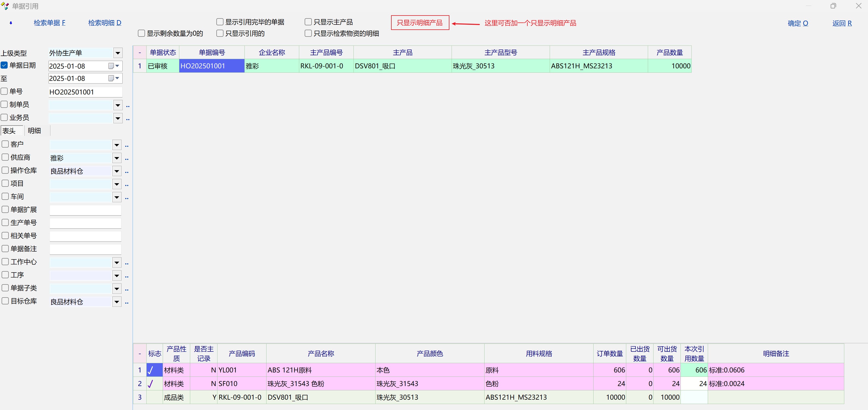Click the 单号 input field HO202501001
The height and width of the screenshot is (410, 868).
click(x=85, y=92)
